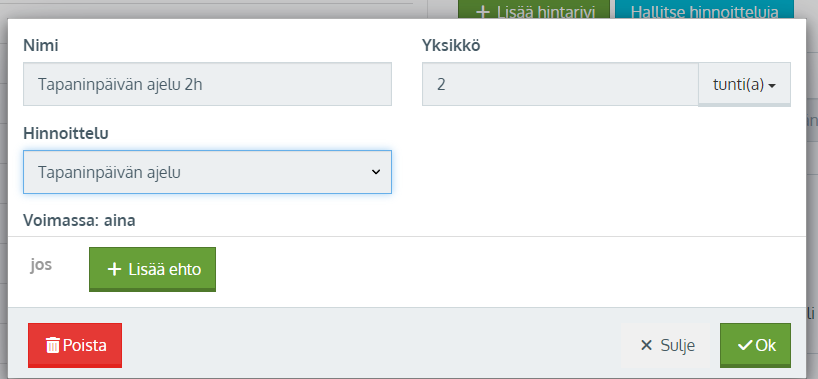
Task: Focus the Nimi text field
Action: point(207,84)
